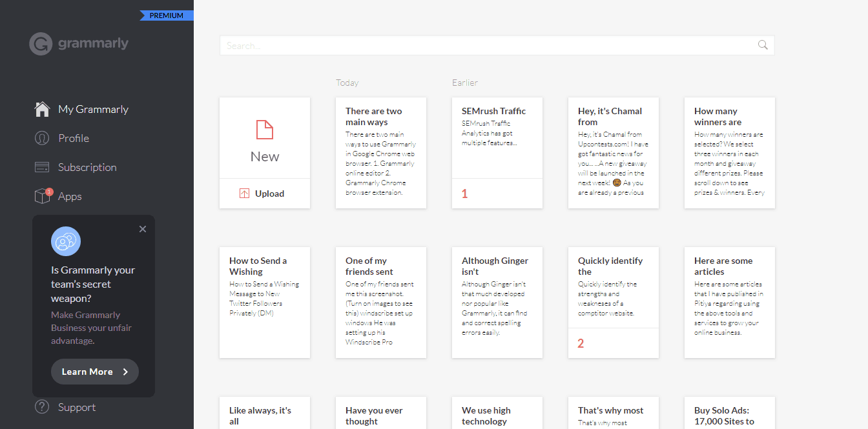This screenshot has height=429, width=868.
Task: Click 'Is Grammarly your team's secret weapon?' heading
Action: [93, 284]
